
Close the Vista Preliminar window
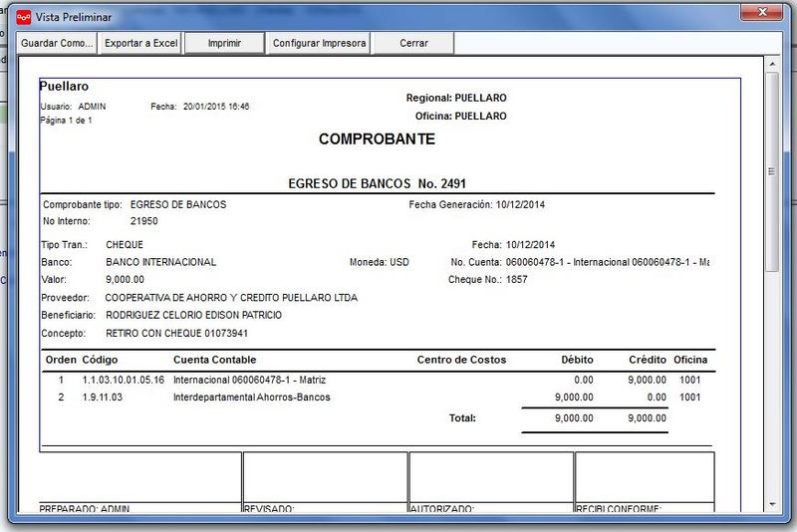[x=761, y=12]
